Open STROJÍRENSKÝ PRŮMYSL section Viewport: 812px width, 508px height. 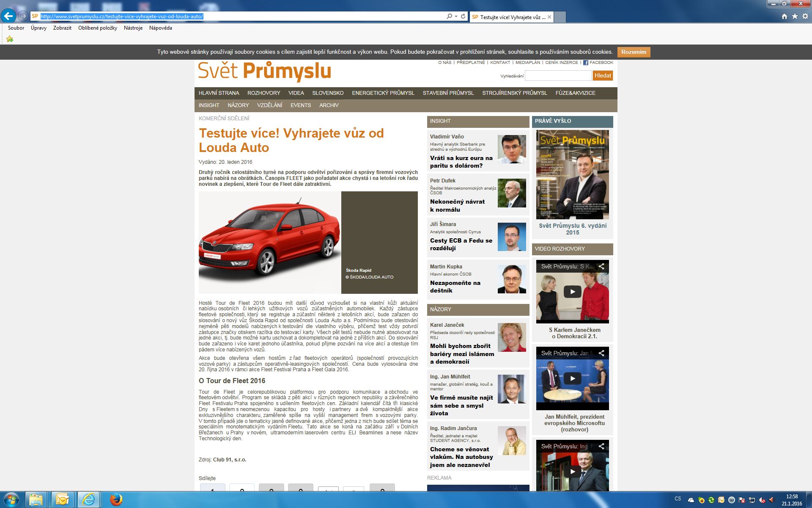click(515, 93)
